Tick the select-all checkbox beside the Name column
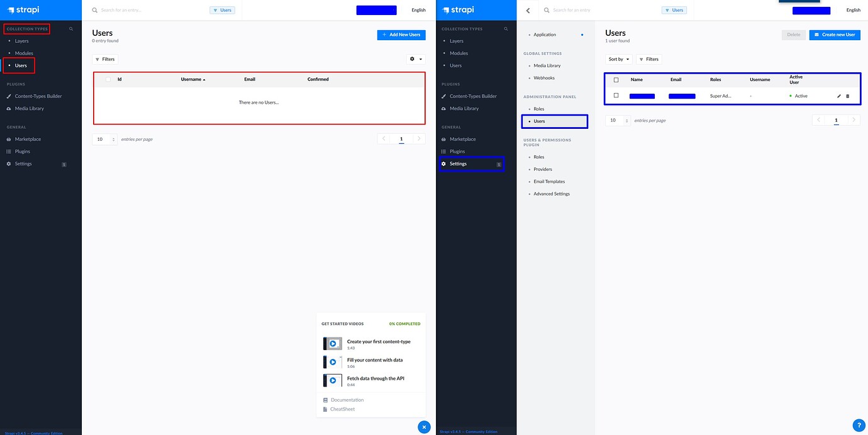 pyautogui.click(x=616, y=80)
